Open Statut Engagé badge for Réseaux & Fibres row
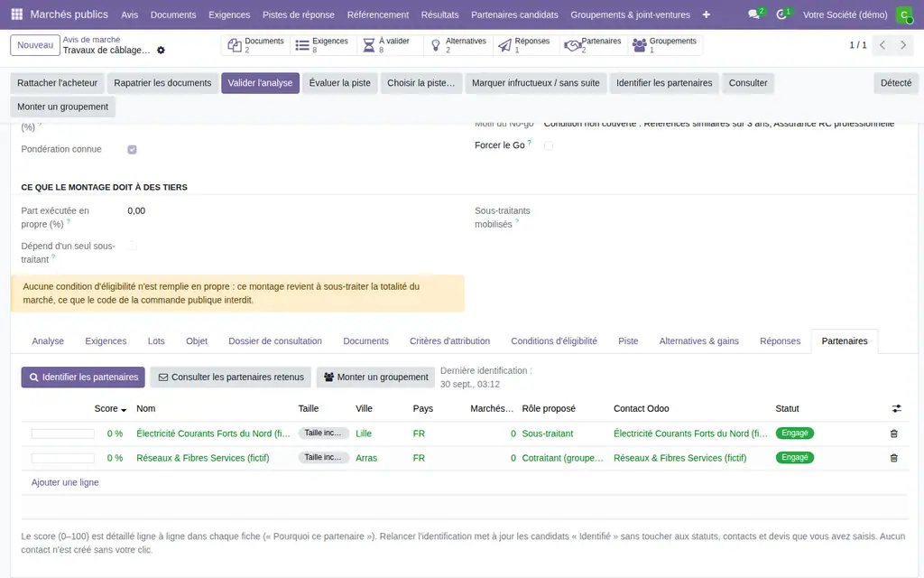This screenshot has height=578, width=924. pos(794,458)
